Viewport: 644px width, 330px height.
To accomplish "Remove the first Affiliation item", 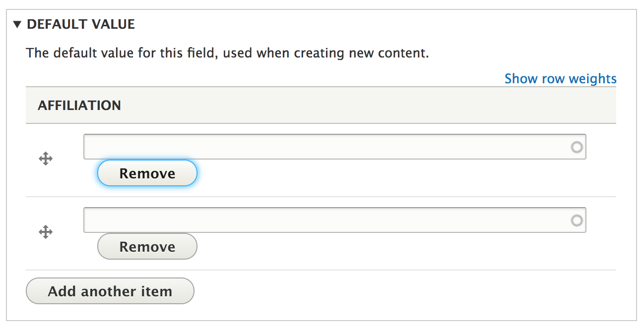I will point(147,173).
